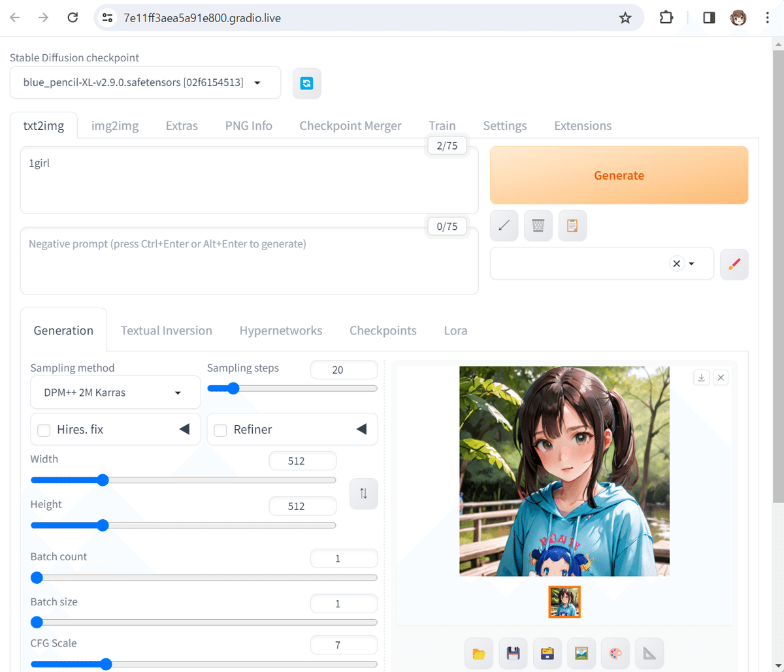Open the Sampling method dropdown

pos(116,392)
